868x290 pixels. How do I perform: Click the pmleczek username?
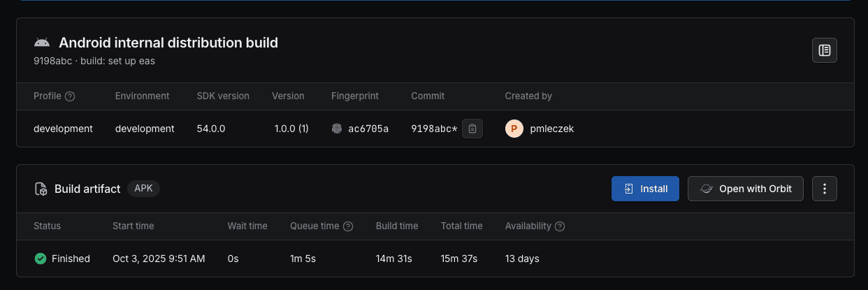click(x=552, y=129)
